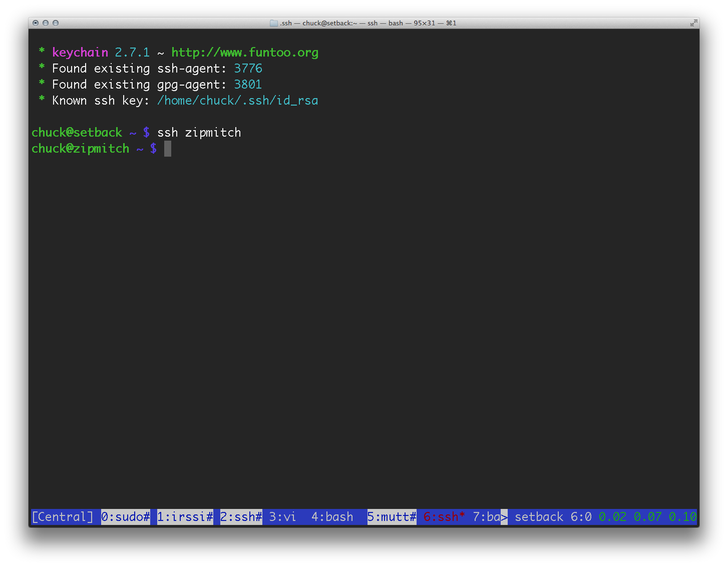Click the yellow minimize window button
728x567 pixels.
pyautogui.click(x=46, y=23)
